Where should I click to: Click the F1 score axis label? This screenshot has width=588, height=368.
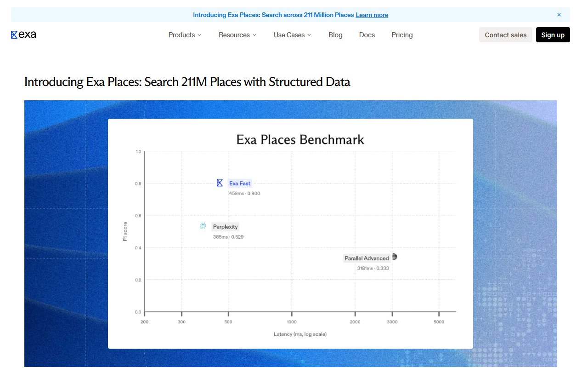(x=125, y=231)
